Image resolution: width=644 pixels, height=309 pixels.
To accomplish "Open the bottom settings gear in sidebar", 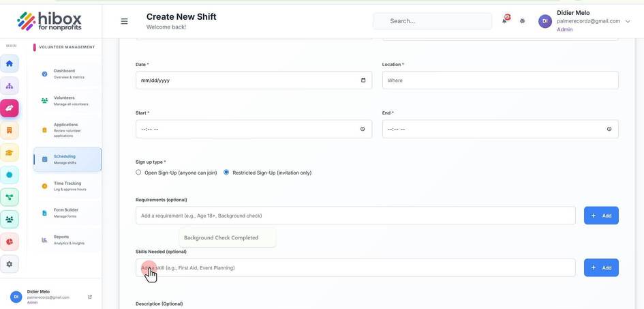I will click(x=10, y=264).
